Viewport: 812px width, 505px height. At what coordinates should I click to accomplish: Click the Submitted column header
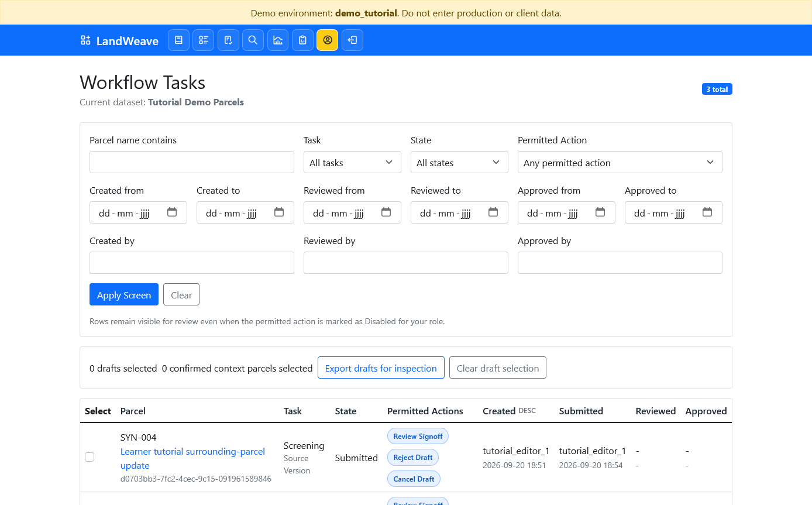click(x=581, y=411)
